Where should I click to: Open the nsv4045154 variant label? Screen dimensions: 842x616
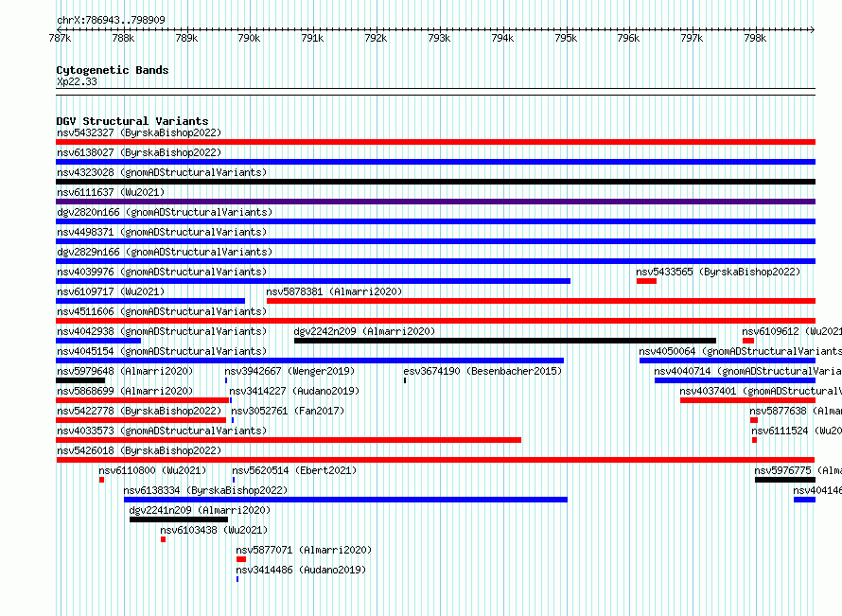pyautogui.click(x=162, y=351)
